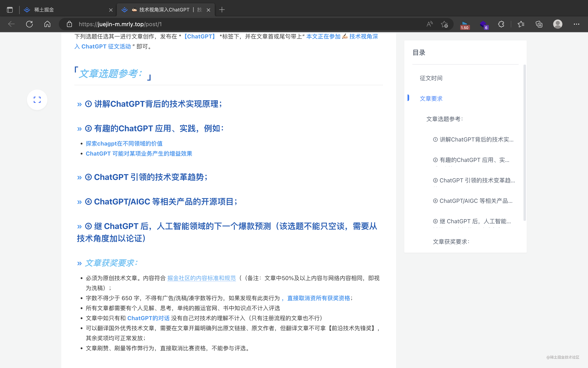Click the catalog panel scrollbar
The image size is (588, 368).
(525, 143)
